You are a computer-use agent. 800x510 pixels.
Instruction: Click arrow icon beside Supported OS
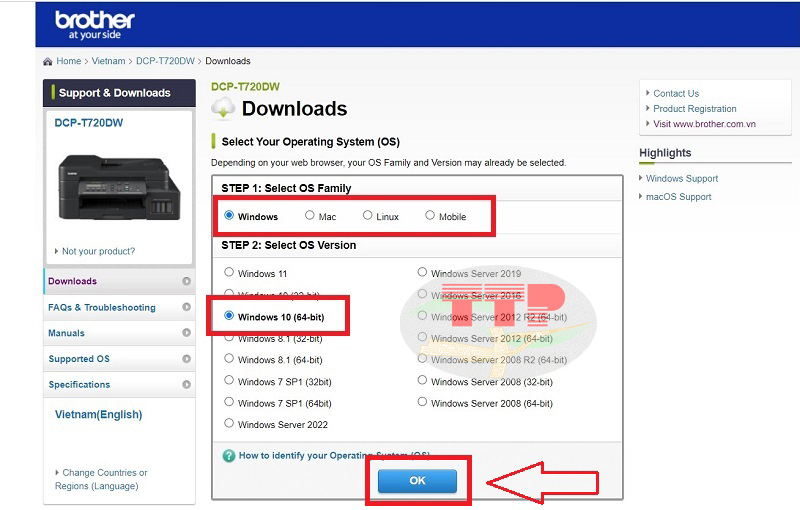[186, 359]
